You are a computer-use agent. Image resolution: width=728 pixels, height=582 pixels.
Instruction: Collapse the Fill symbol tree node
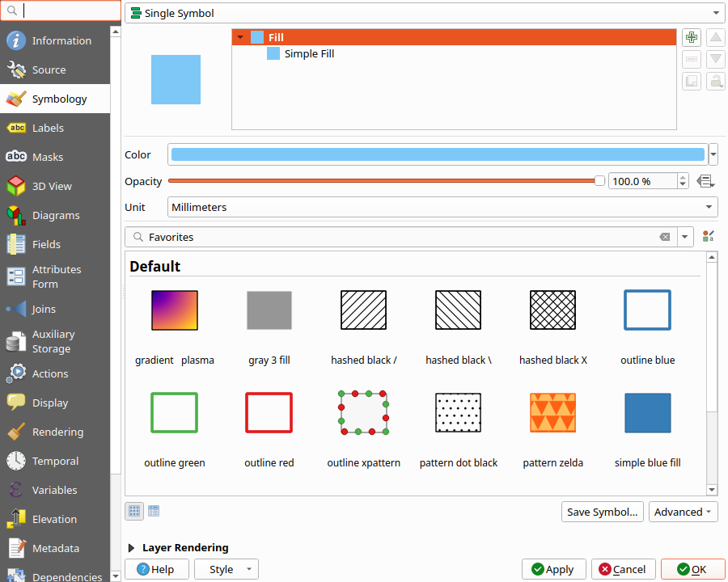pos(240,37)
